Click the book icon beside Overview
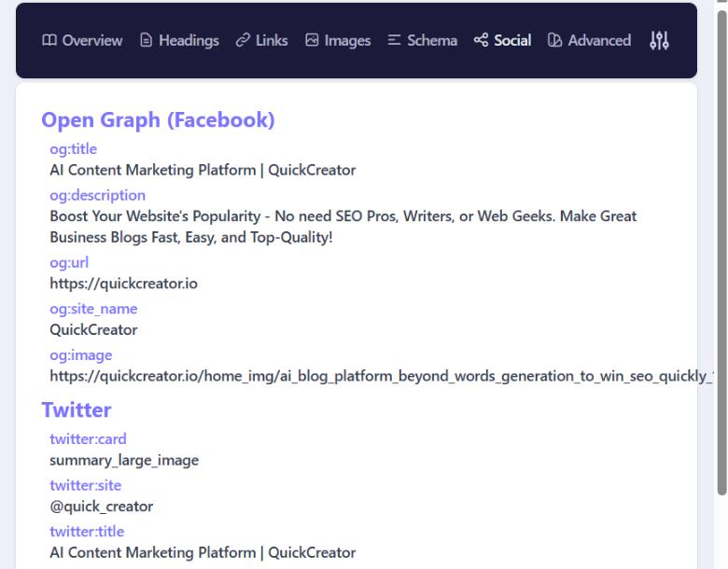728x569 pixels. tap(49, 40)
